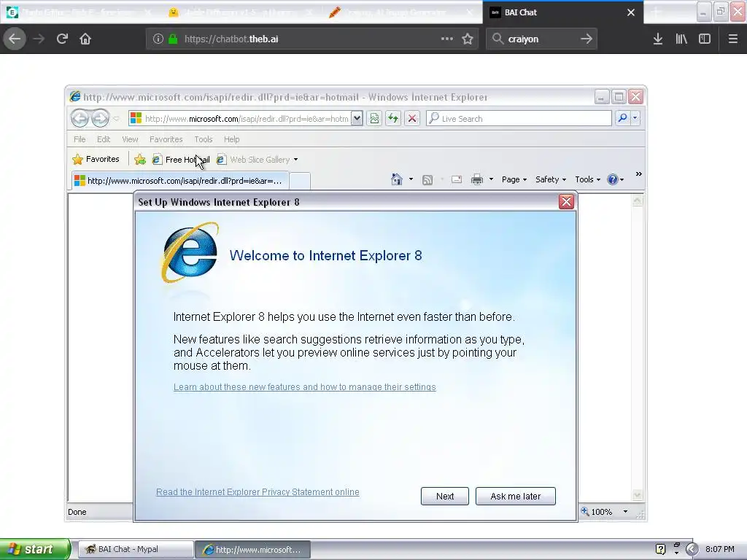
Task: Click the Live Search magnifier button
Action: coord(622,118)
